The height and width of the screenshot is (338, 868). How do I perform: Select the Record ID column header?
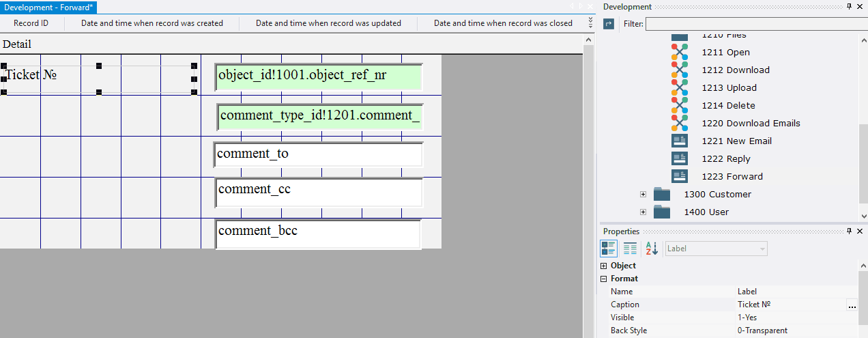coord(31,23)
